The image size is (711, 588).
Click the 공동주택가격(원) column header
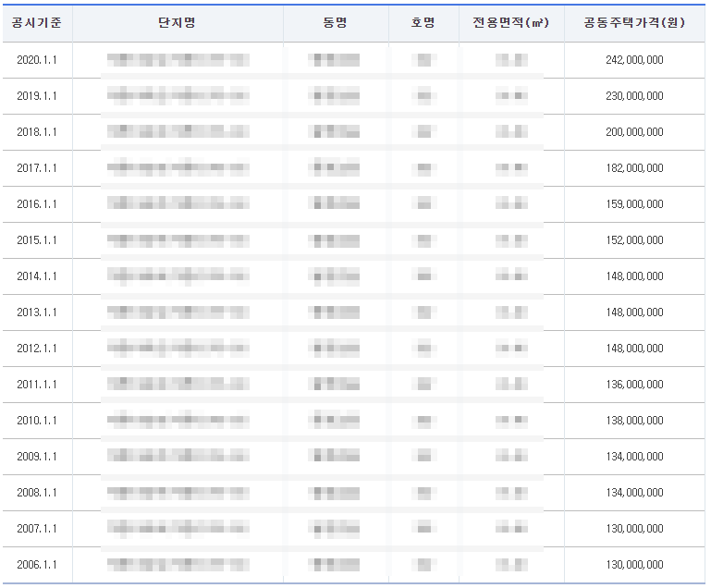point(634,23)
